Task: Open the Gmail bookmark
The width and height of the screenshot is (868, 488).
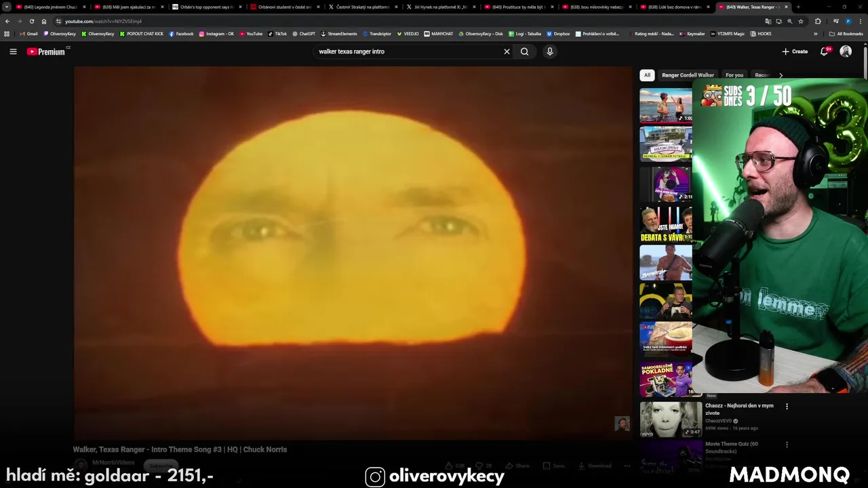Action: click(x=29, y=33)
